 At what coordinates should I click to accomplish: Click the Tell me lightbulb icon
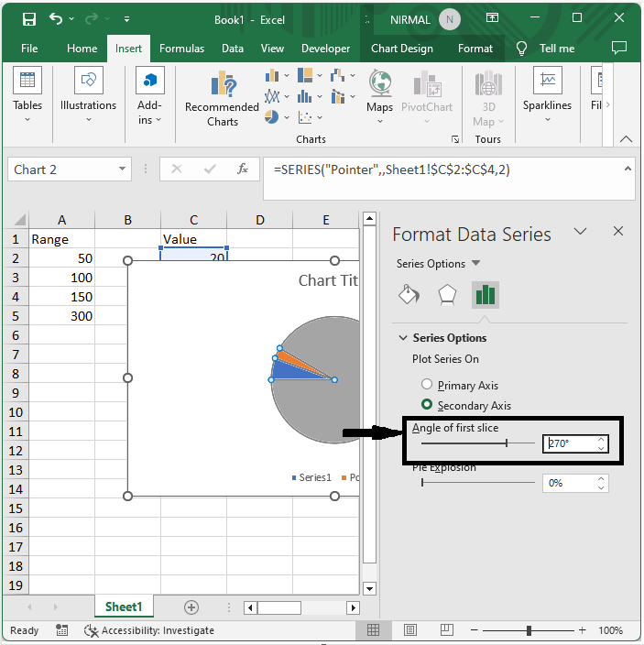[x=521, y=49]
